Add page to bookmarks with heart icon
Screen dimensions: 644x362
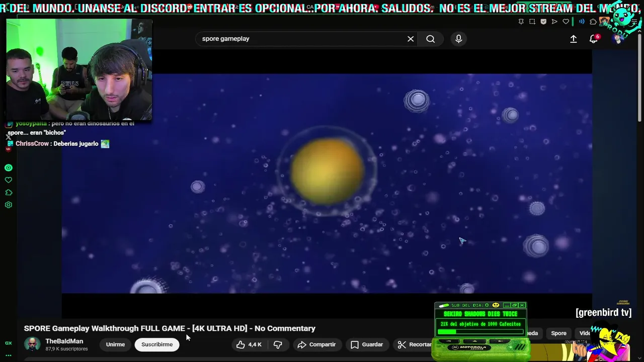(566, 22)
